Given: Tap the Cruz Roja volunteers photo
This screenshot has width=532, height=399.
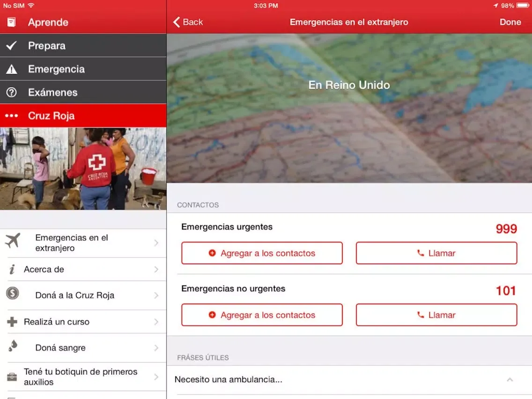Looking at the screenshot, I should click(83, 169).
